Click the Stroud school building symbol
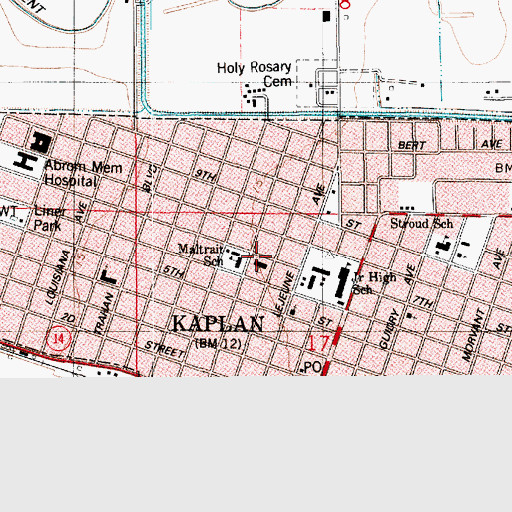 coord(444,245)
